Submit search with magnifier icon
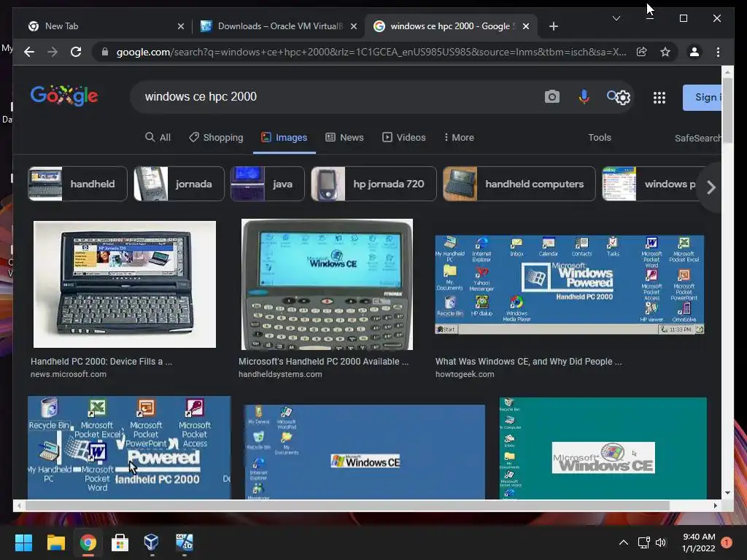 pyautogui.click(x=612, y=96)
